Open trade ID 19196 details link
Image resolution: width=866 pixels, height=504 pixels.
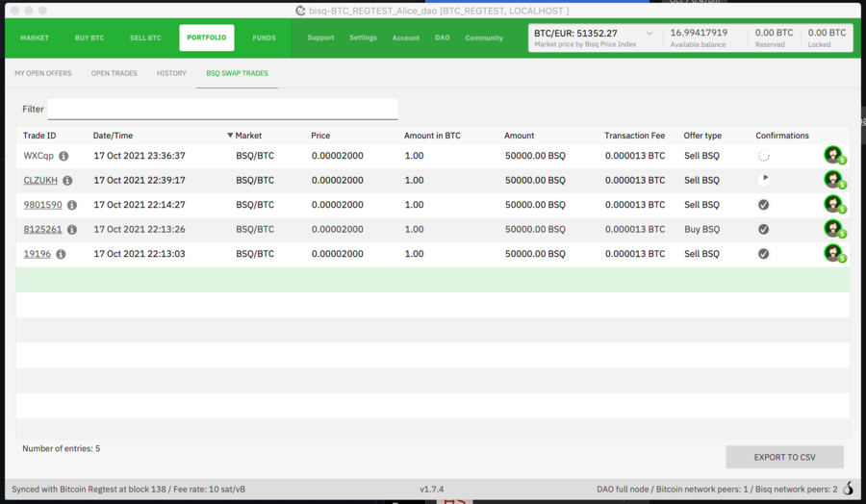tap(38, 254)
